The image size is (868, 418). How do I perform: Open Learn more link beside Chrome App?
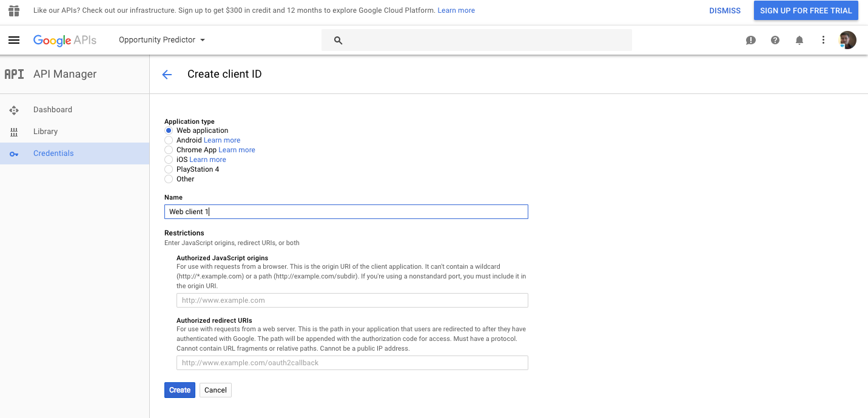pos(237,150)
